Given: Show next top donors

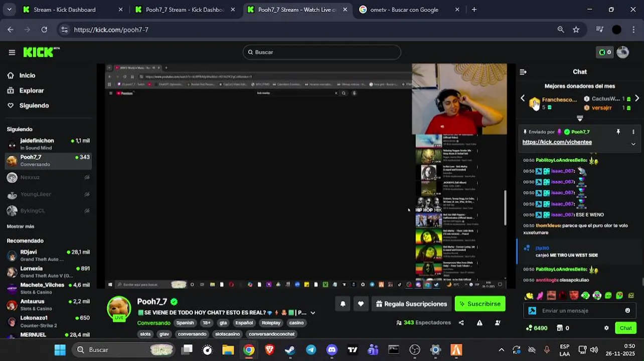Looking at the screenshot, I should [x=637, y=98].
